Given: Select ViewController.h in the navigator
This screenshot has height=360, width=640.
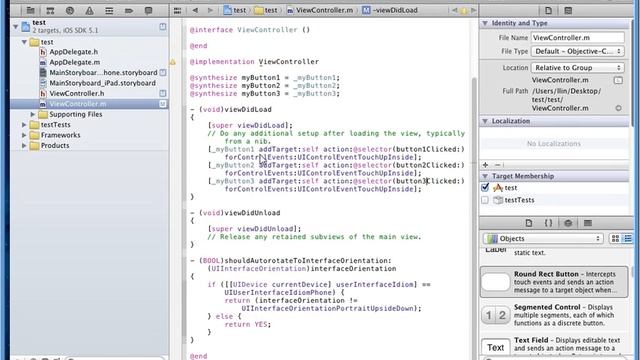Looking at the screenshot, I should pyautogui.click(x=77, y=93).
